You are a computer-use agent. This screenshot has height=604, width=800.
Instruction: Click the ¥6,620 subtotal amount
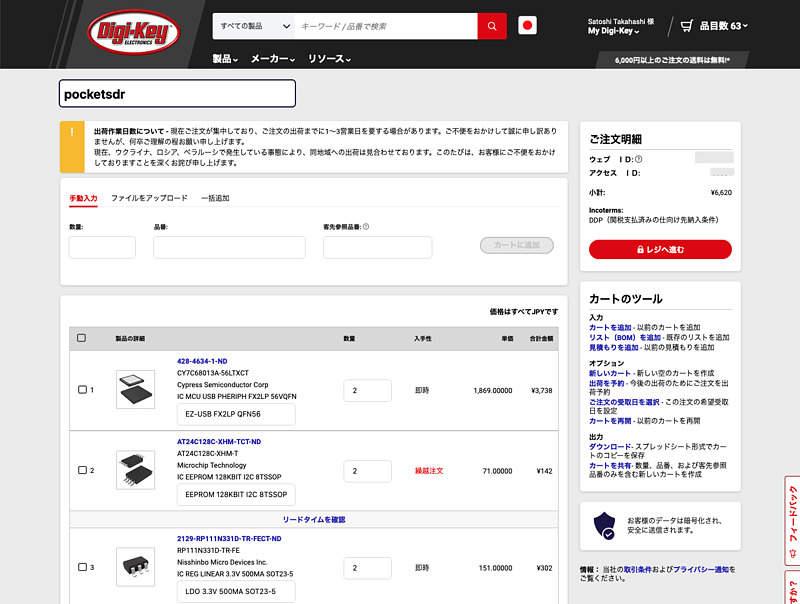point(721,192)
